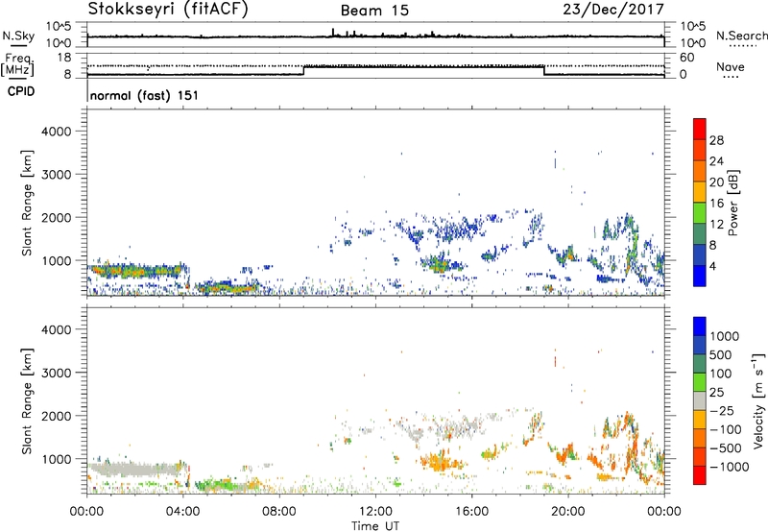Viewport: 768px width, 532px height.
Task: Click the '-25' velocity colorbar tick
Action: [x=722, y=410]
